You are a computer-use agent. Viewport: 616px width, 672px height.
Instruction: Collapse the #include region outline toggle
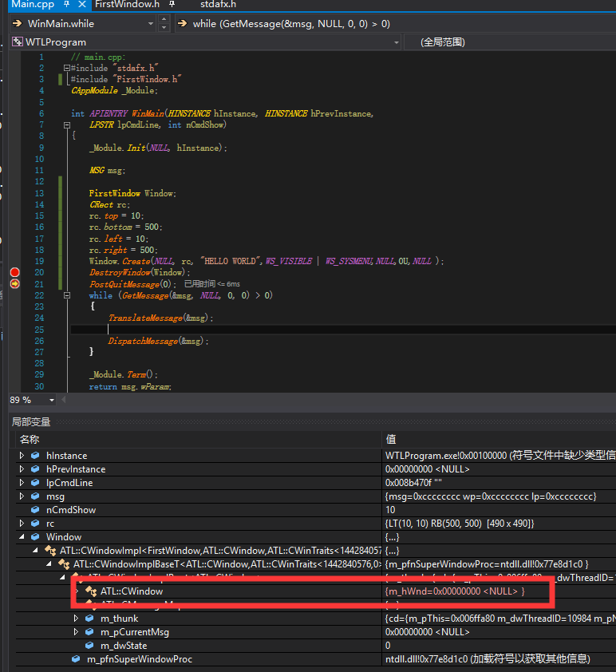pyautogui.click(x=65, y=69)
